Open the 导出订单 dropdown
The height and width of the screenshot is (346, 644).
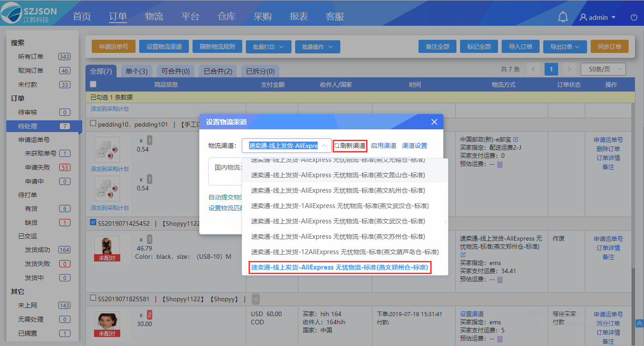tap(564, 47)
